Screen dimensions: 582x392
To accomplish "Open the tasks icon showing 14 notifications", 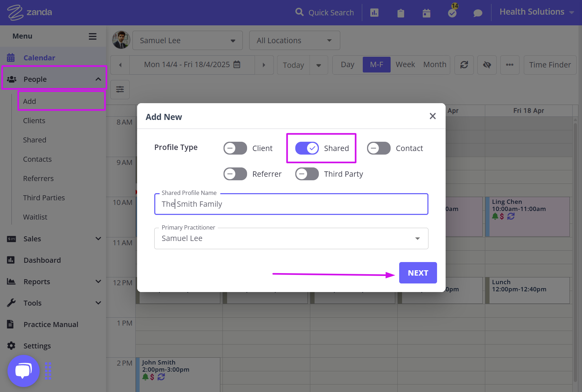I will point(452,12).
